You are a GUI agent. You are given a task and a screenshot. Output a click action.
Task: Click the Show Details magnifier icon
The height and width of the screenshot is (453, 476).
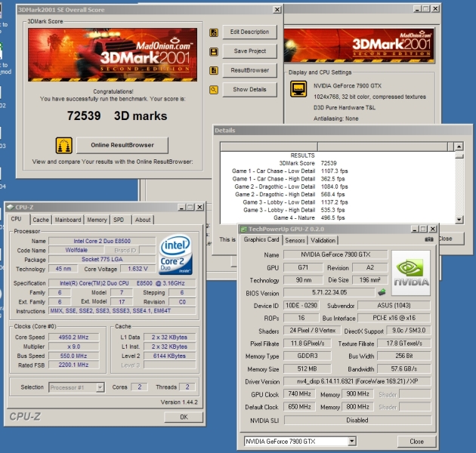(x=214, y=90)
